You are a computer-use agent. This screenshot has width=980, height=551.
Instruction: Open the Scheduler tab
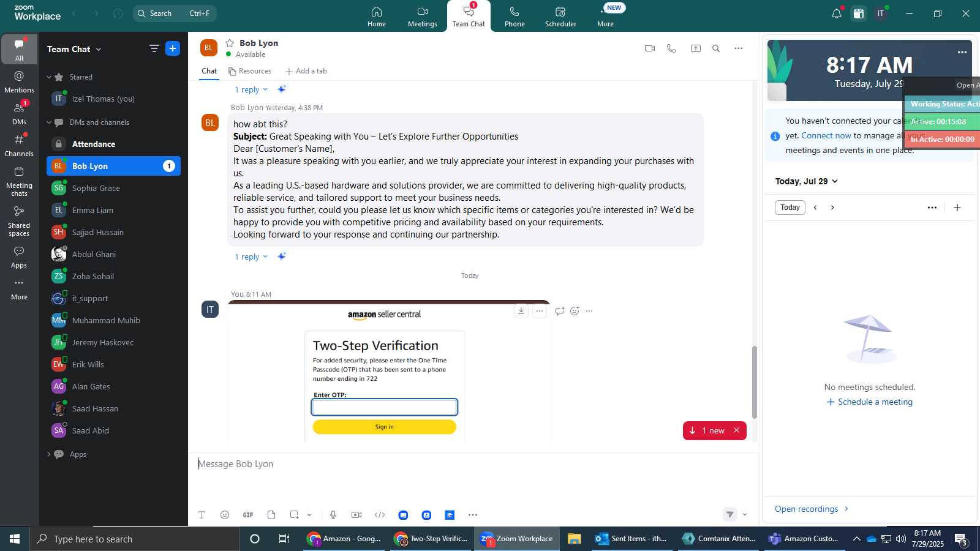click(x=560, y=17)
